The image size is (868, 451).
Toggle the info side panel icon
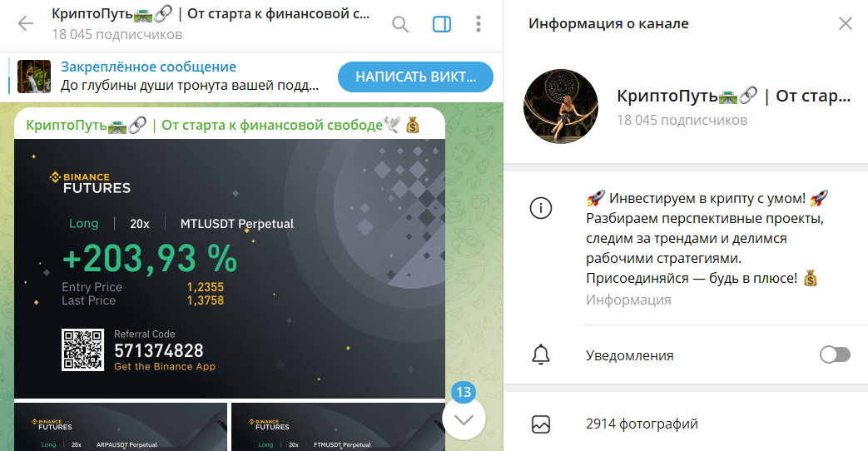click(x=442, y=24)
